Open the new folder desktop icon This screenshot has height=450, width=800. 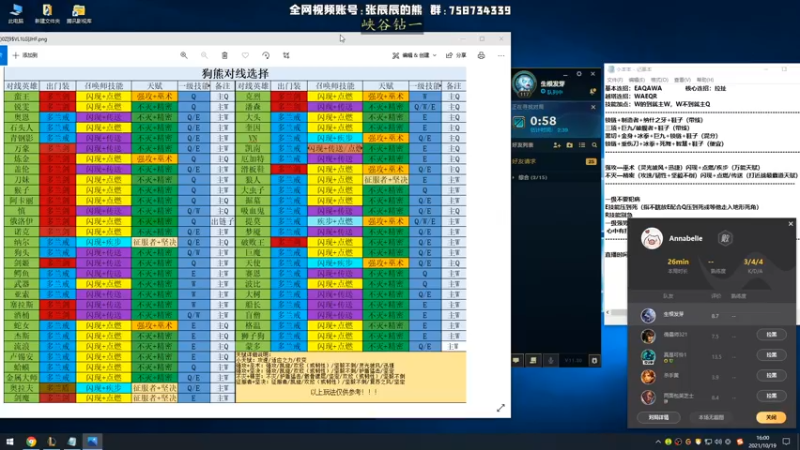[x=47, y=13]
